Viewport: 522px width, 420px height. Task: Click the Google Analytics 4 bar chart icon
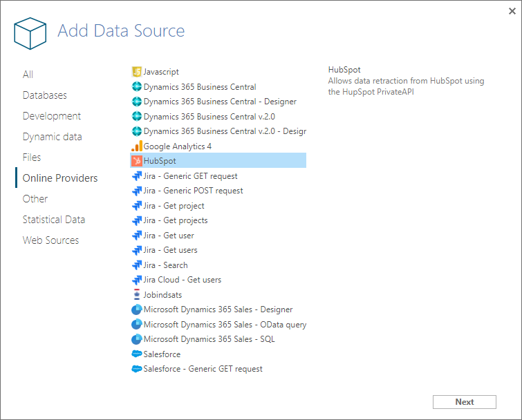point(136,146)
